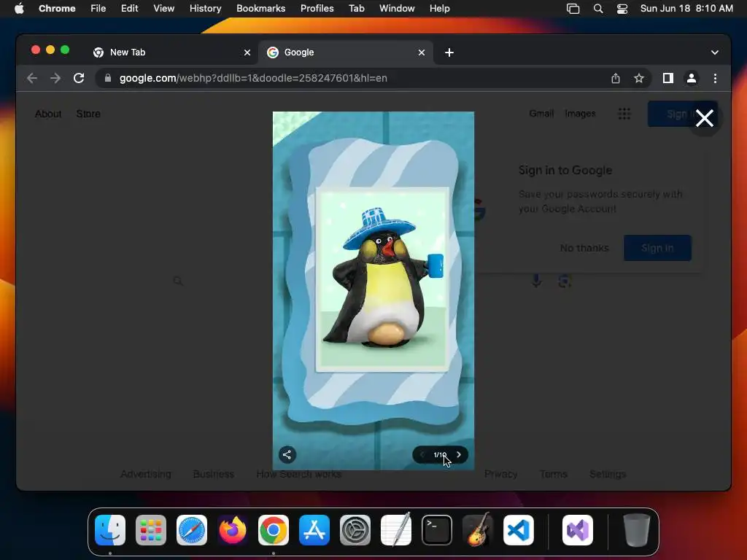
Task: Close the New Tab tab
Action: coord(247,52)
